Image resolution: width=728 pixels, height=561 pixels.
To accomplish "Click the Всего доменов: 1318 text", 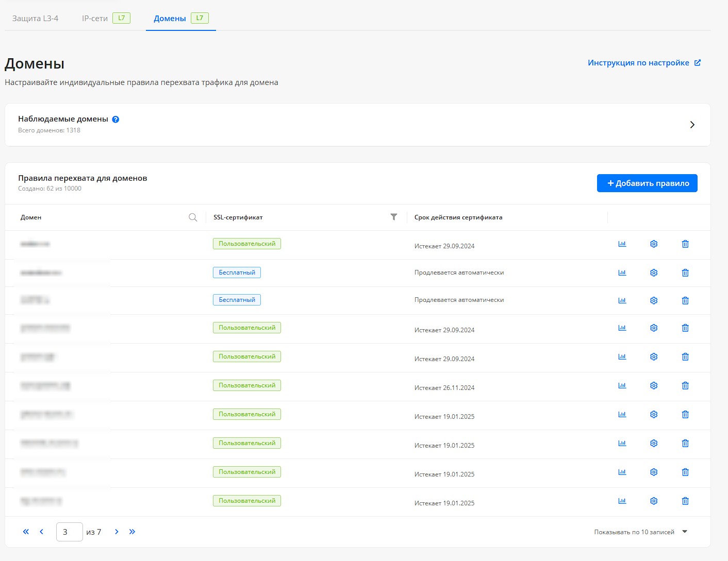I will [x=49, y=130].
